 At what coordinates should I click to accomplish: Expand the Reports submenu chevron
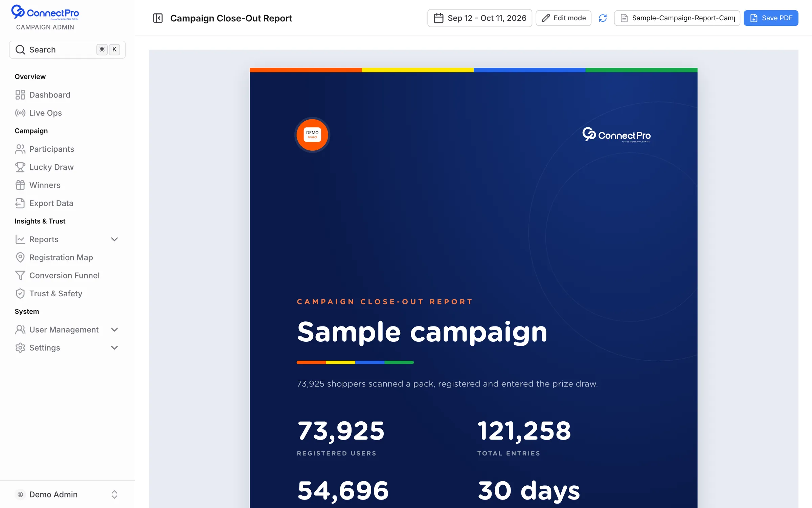pos(114,239)
